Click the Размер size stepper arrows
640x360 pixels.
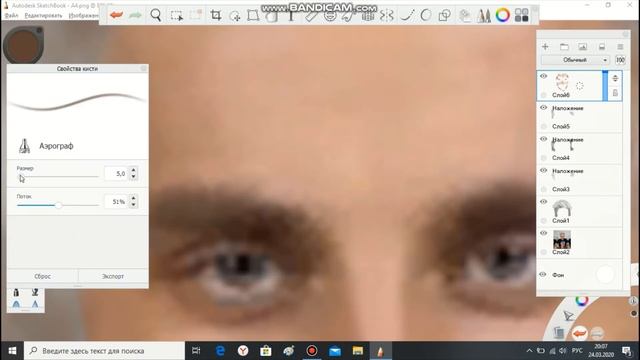pos(133,173)
